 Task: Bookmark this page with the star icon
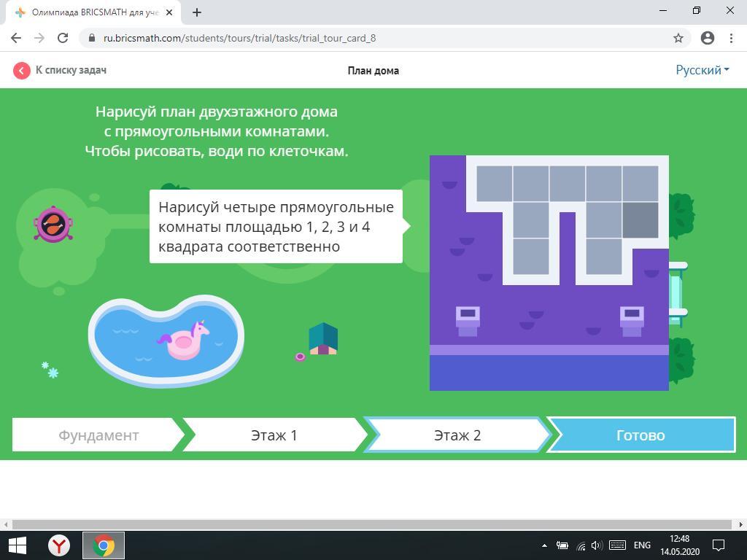[678, 38]
